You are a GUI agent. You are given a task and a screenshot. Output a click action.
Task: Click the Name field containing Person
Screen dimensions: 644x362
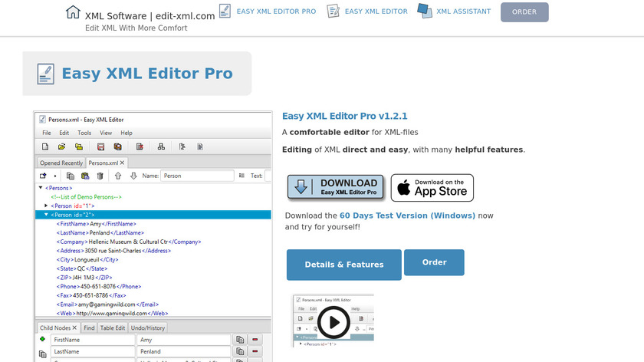pyautogui.click(x=197, y=176)
